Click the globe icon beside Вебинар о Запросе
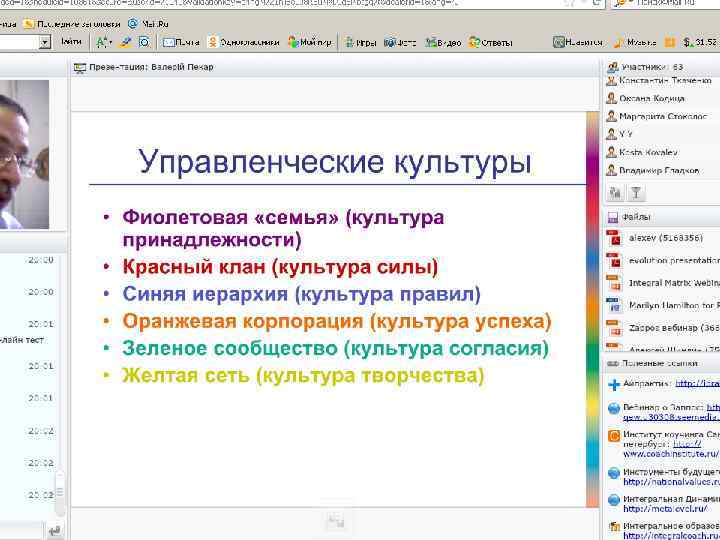The image size is (720, 540). 614,409
